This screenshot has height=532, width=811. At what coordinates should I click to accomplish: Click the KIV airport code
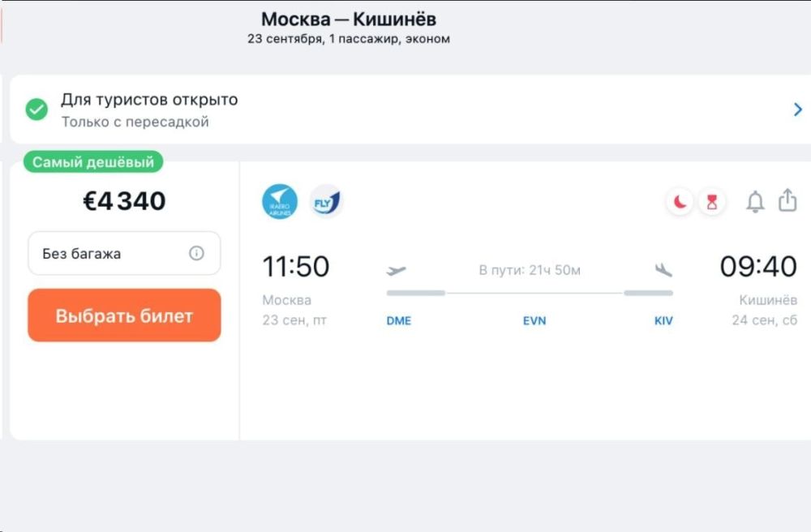point(663,320)
